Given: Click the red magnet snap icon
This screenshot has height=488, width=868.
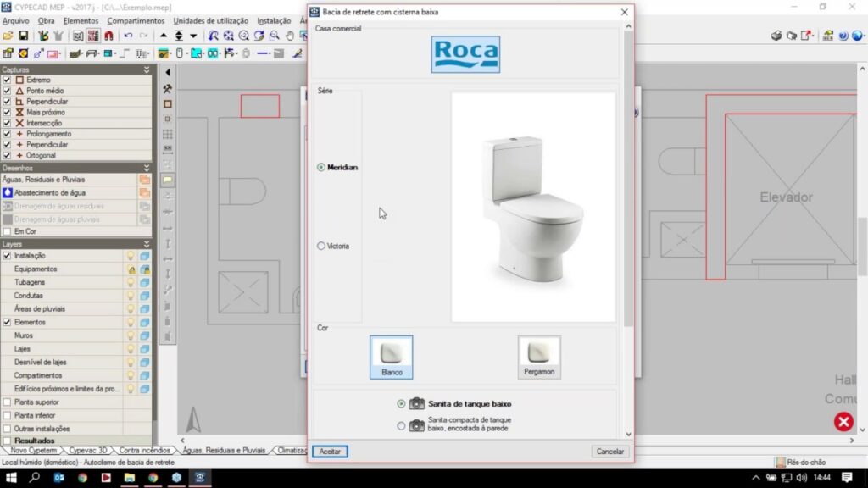Looking at the screenshot, I should (x=108, y=36).
